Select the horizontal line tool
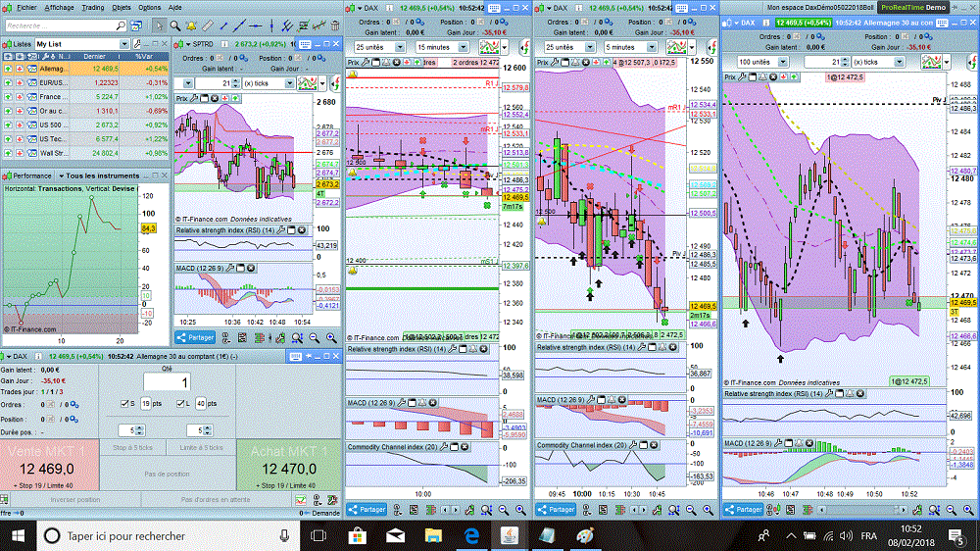 tap(255, 25)
